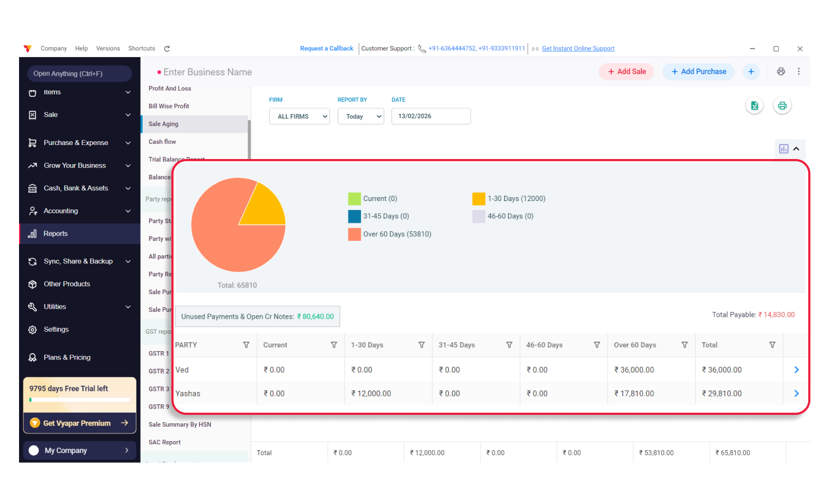Open the ALL FIRMS dropdown
Viewport: 829px width, 504px height.
300,116
